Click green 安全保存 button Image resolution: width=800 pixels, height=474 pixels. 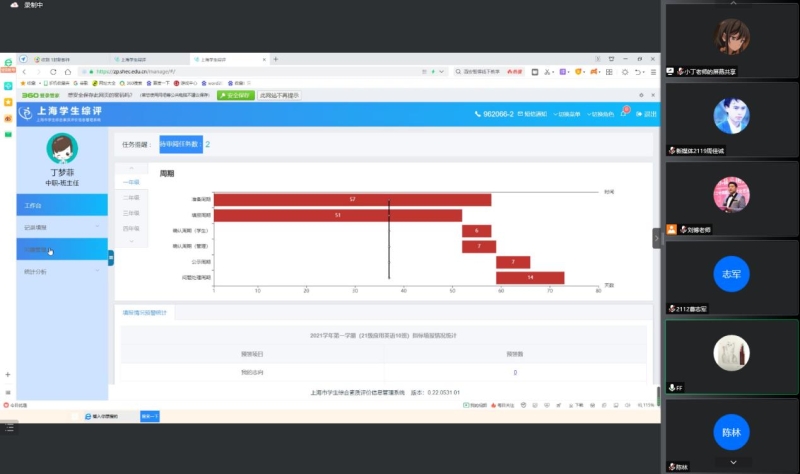pos(235,95)
